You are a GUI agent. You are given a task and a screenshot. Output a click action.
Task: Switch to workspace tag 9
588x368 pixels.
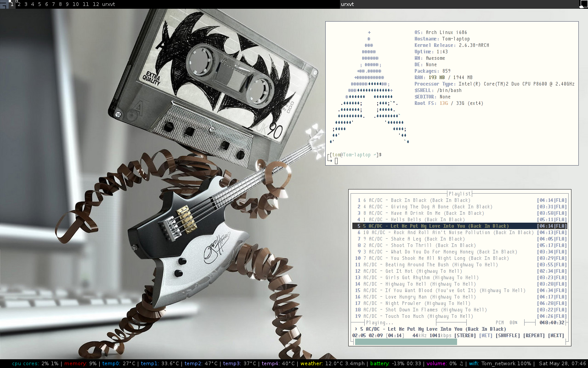pos(67,4)
